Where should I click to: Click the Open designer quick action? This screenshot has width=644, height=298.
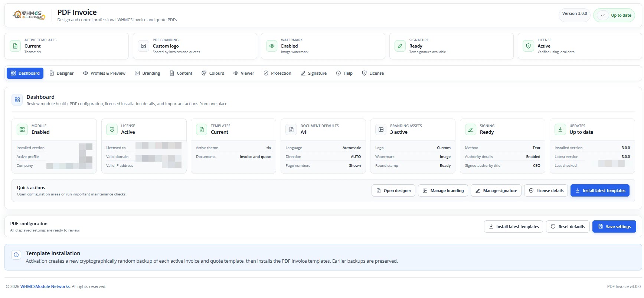click(x=393, y=191)
